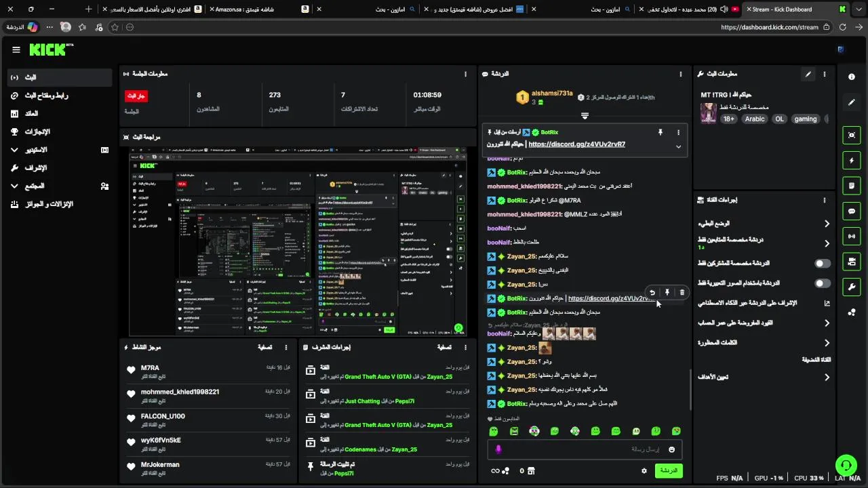Delete the hovered BotRix discord message
The width and height of the screenshot is (868, 488).
pos(682,292)
